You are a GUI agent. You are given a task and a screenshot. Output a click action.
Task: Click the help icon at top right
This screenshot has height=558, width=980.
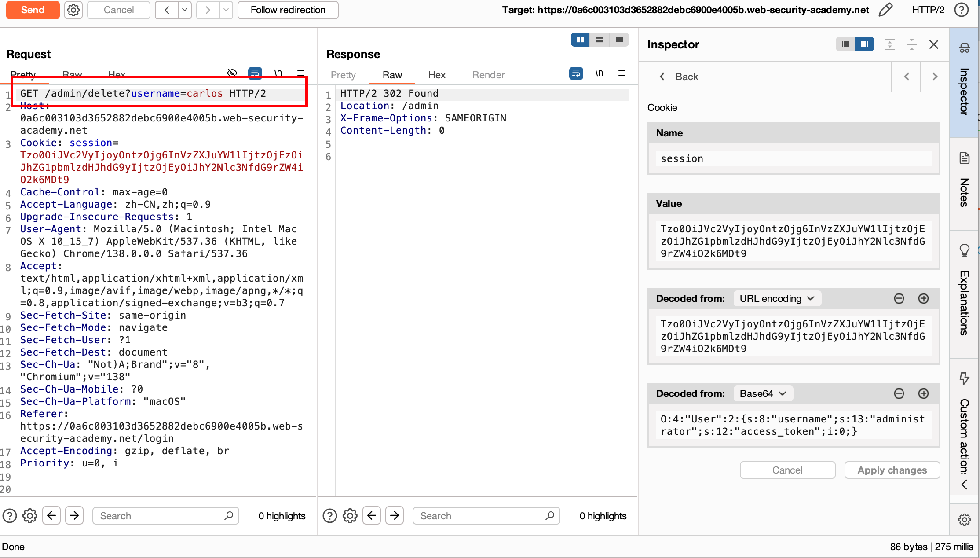click(962, 10)
